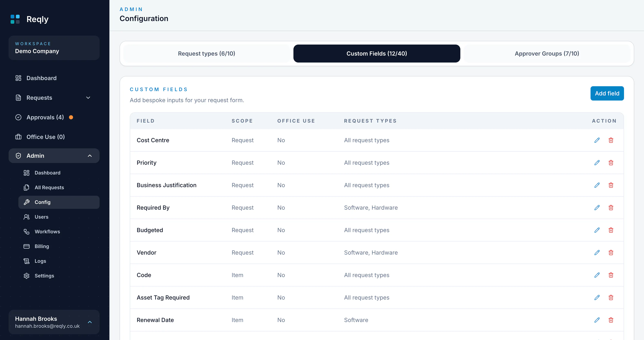Open the Workflows admin page
Screen dimensions: 644x340
click(59, 232)
